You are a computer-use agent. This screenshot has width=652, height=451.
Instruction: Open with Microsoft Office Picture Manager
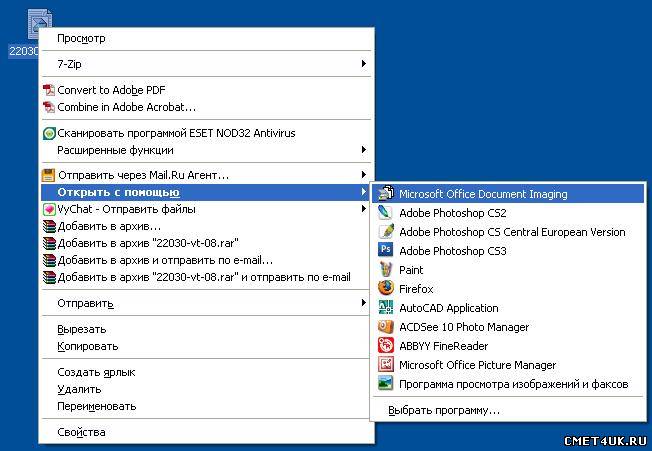[x=478, y=365]
